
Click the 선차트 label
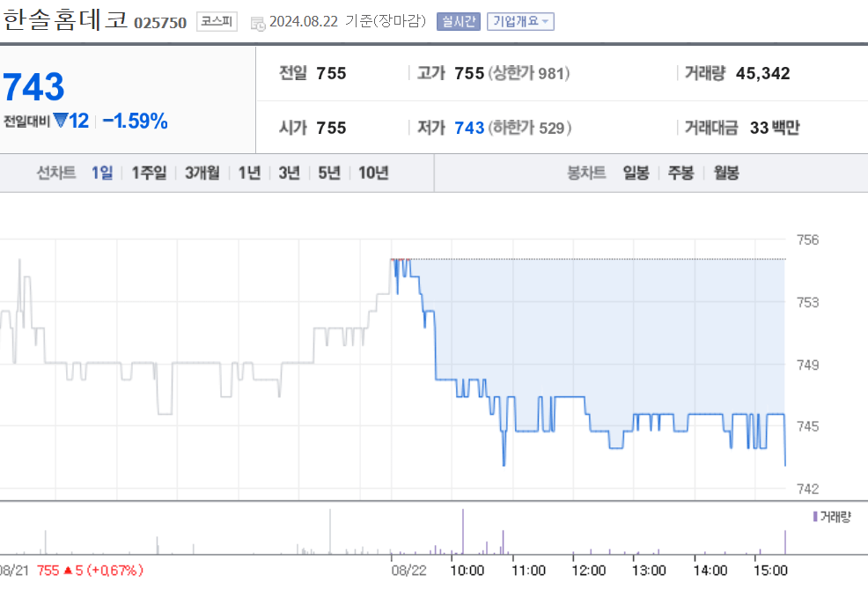56,173
